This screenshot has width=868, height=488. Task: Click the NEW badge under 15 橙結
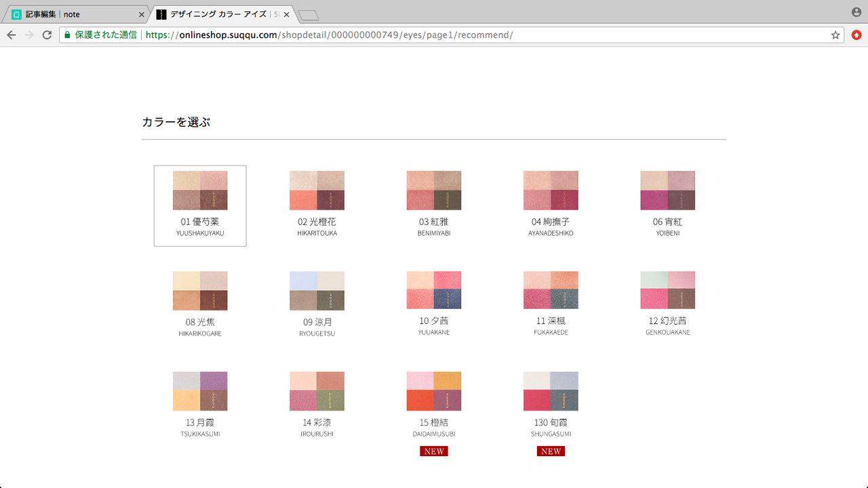pyautogui.click(x=434, y=451)
